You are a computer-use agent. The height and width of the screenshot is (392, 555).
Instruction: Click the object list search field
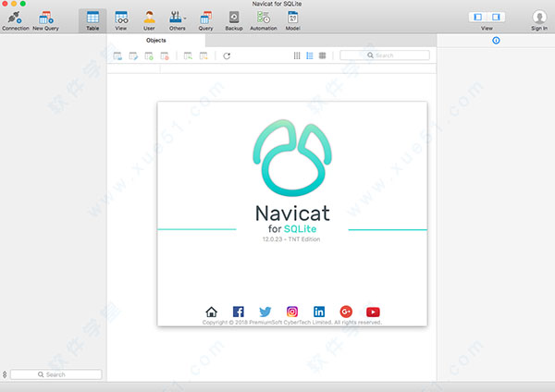pyautogui.click(x=384, y=56)
